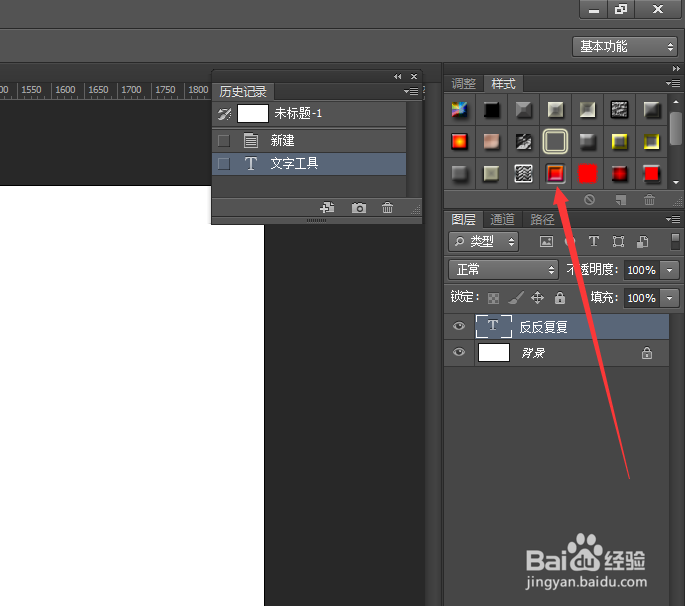Viewport: 685px width, 606px height.
Task: Apply the rough-edged solid red style
Action: (588, 173)
